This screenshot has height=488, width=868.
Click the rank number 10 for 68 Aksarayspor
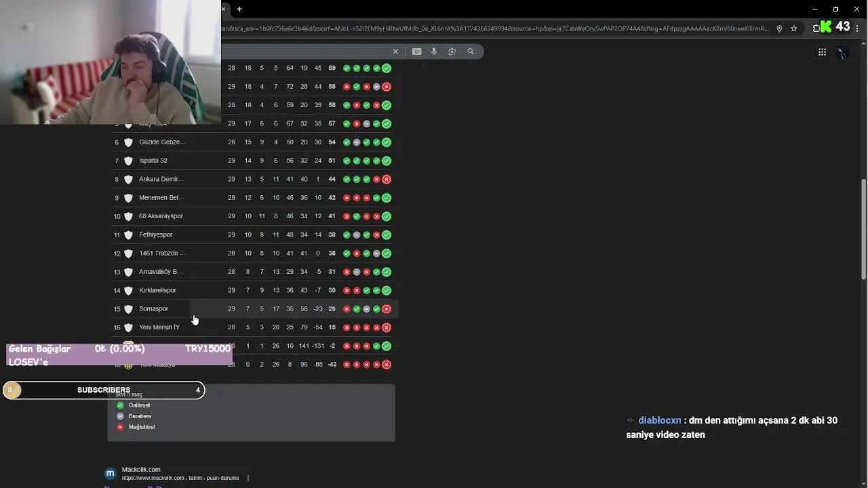click(117, 216)
